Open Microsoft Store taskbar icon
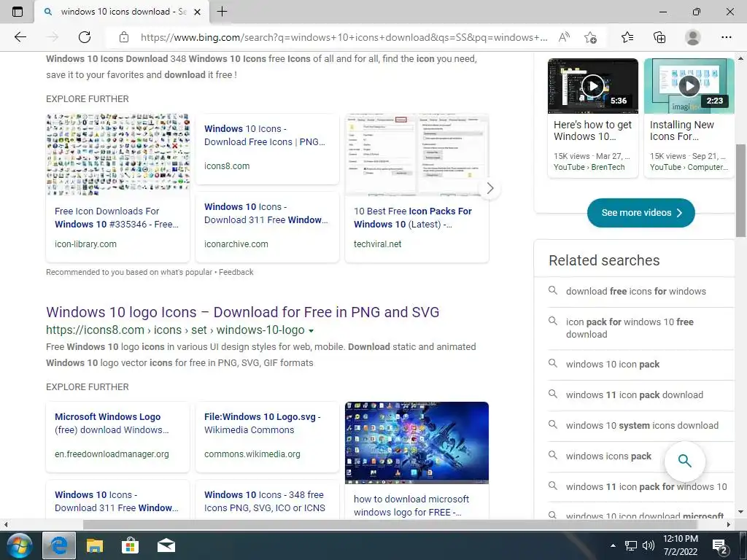747x560 pixels. click(130, 545)
